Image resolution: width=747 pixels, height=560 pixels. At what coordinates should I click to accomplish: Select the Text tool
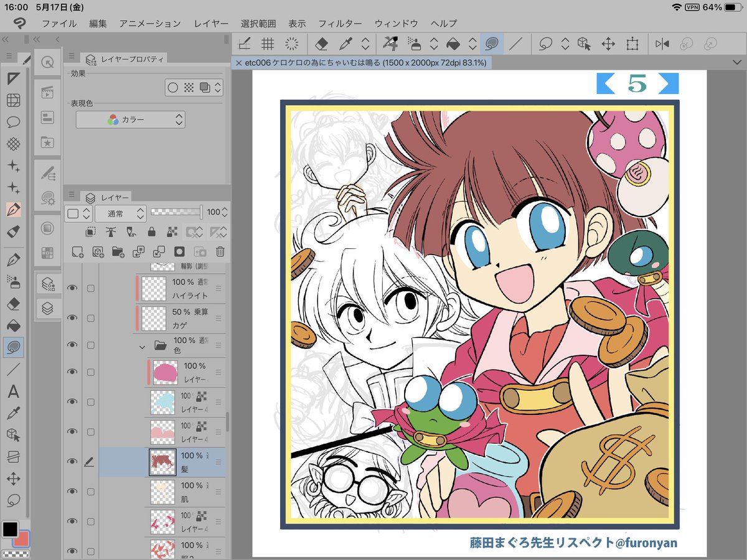(x=13, y=391)
